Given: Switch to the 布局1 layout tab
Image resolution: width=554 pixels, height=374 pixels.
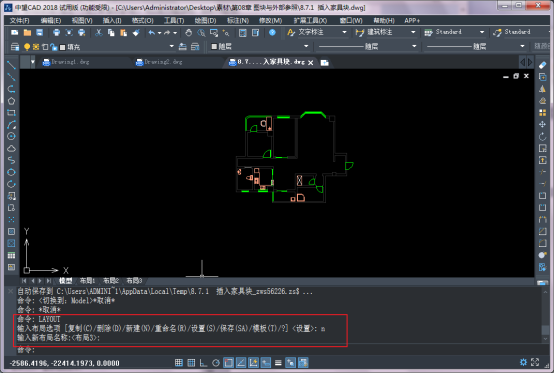Looking at the screenshot, I should [87, 281].
